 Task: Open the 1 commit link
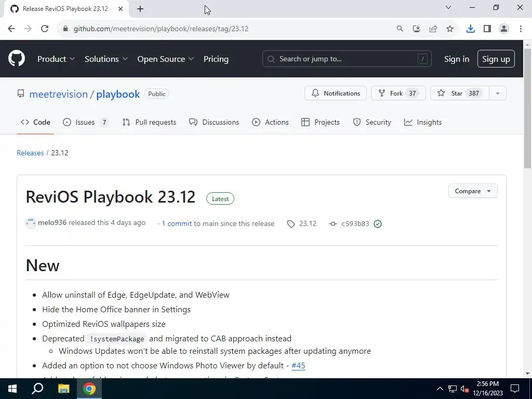point(177,223)
